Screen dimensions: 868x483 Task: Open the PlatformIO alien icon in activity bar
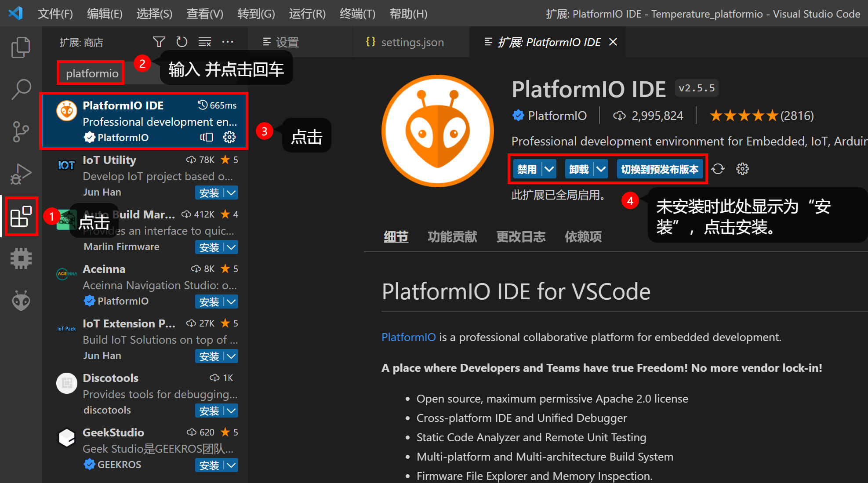21,301
